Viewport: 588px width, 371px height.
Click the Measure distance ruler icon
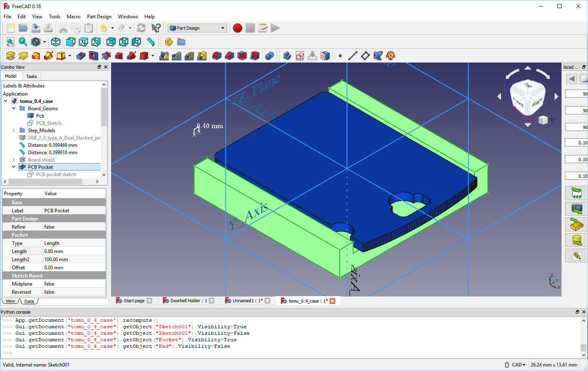(151, 42)
